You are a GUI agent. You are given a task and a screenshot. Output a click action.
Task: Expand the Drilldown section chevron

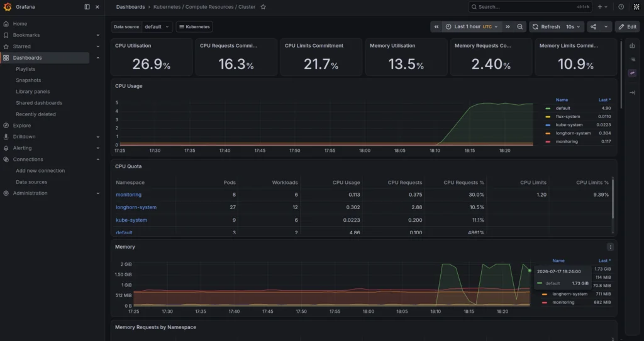tap(97, 137)
